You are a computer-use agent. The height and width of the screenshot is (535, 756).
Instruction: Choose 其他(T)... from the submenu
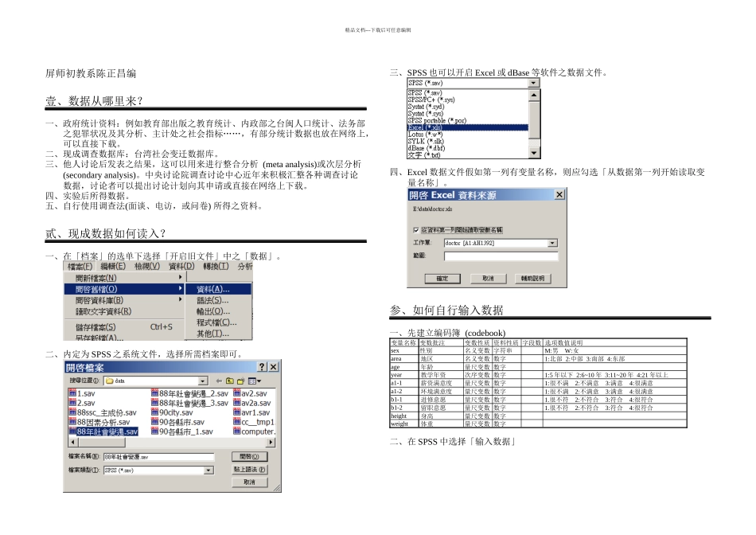[218, 334]
